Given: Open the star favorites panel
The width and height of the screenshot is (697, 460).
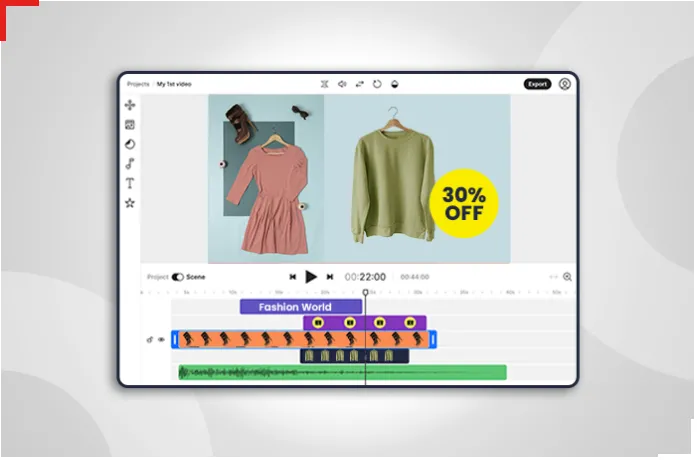Looking at the screenshot, I should point(129,203).
